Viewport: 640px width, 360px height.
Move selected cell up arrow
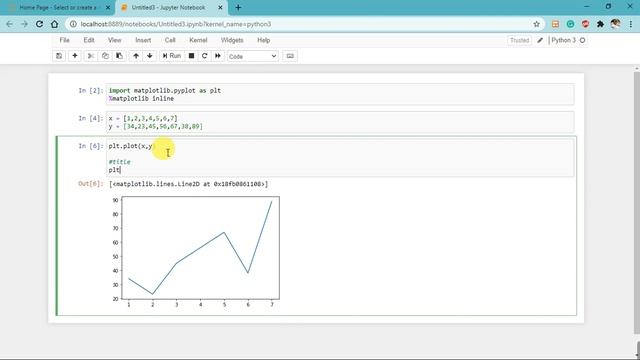click(136, 56)
